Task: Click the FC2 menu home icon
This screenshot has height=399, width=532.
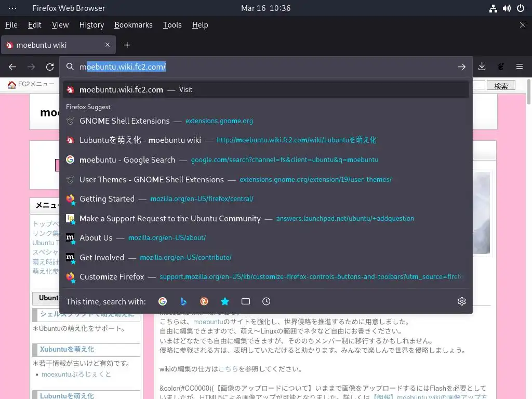Action: tap(12, 85)
